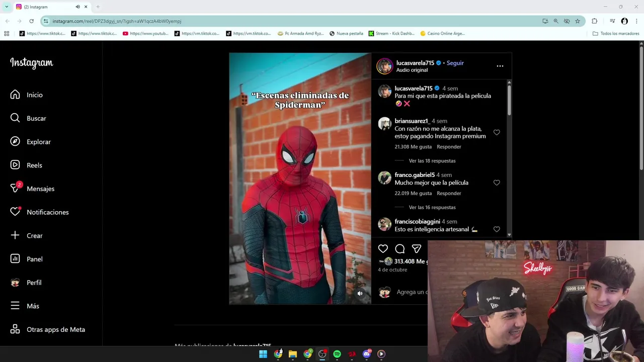644x362 pixels.
Task: Open a new browser tab
Action: click(98, 7)
